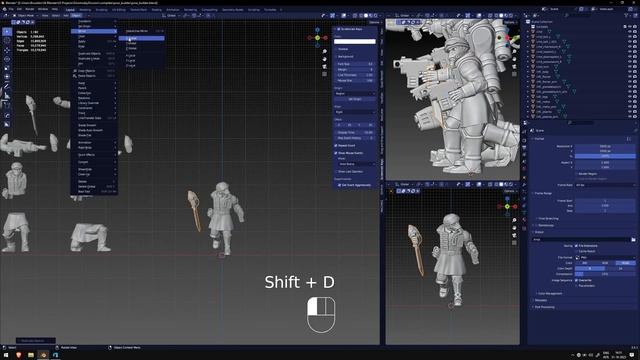640x360 pixels.
Task: Switch to the Sculpting workspace tab
Action: click(101, 9)
